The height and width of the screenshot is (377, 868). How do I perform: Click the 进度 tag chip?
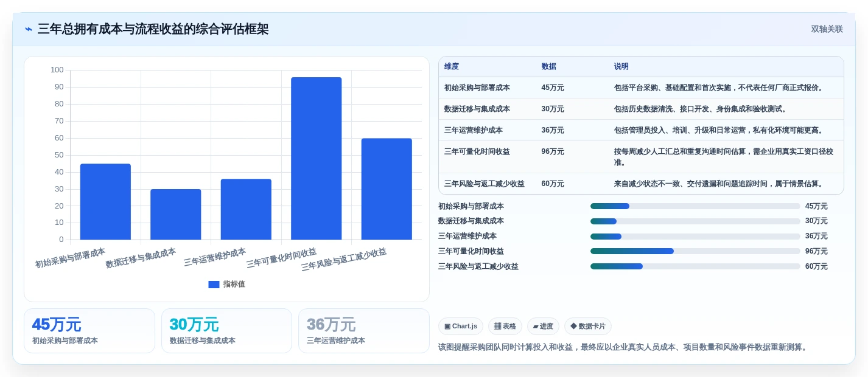click(x=543, y=327)
